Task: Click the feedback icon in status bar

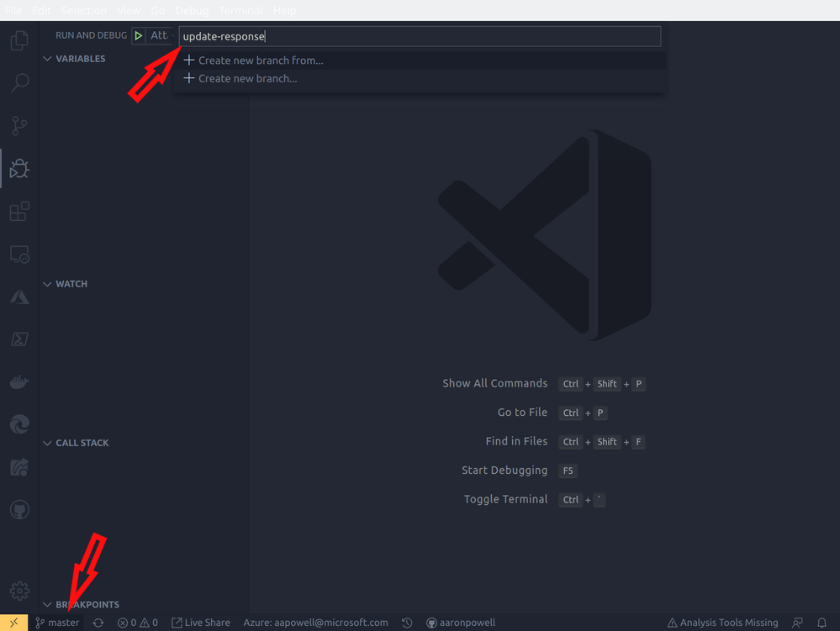Action: [798, 623]
